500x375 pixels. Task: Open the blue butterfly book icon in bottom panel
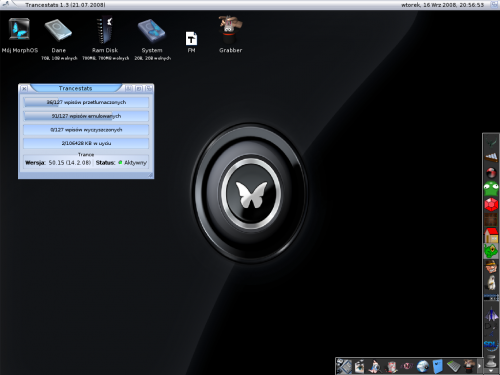pos(438,366)
